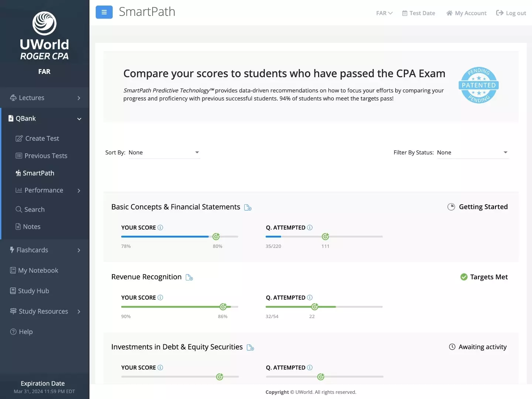This screenshot has height=399, width=532.
Task: Click the Performance bar chart icon
Action: 19,190
